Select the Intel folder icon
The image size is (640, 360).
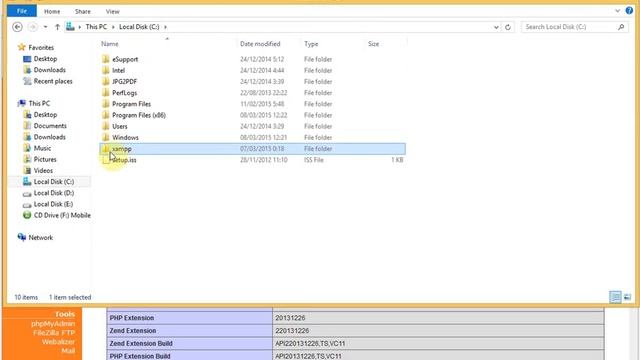click(106, 70)
